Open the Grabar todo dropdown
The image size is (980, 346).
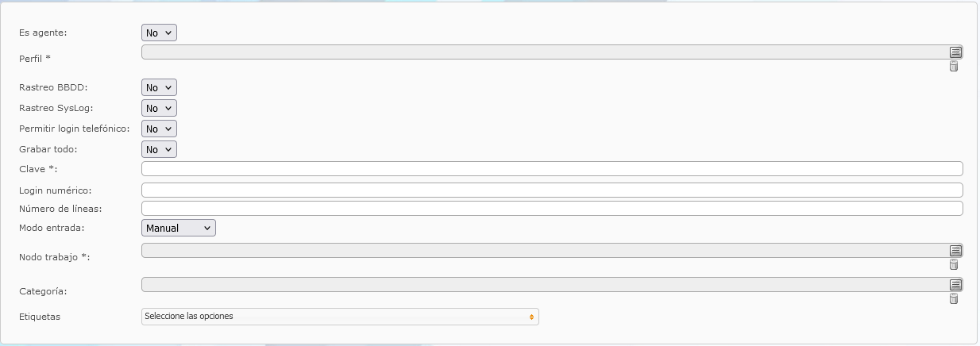point(159,149)
